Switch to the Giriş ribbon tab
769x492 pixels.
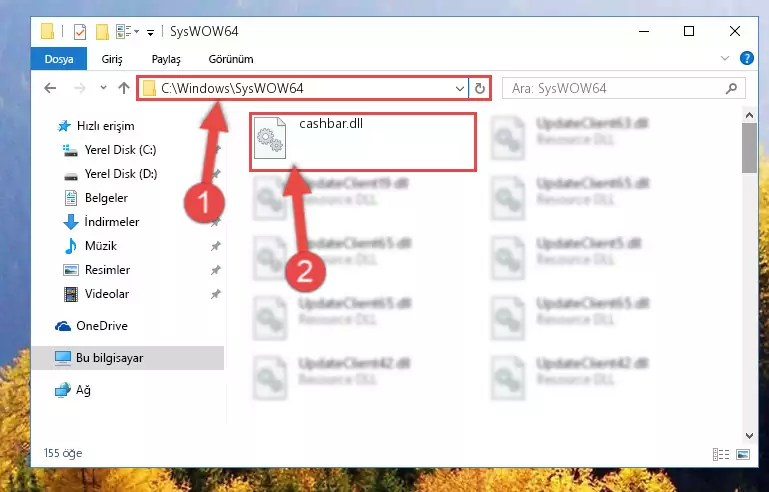[112, 59]
